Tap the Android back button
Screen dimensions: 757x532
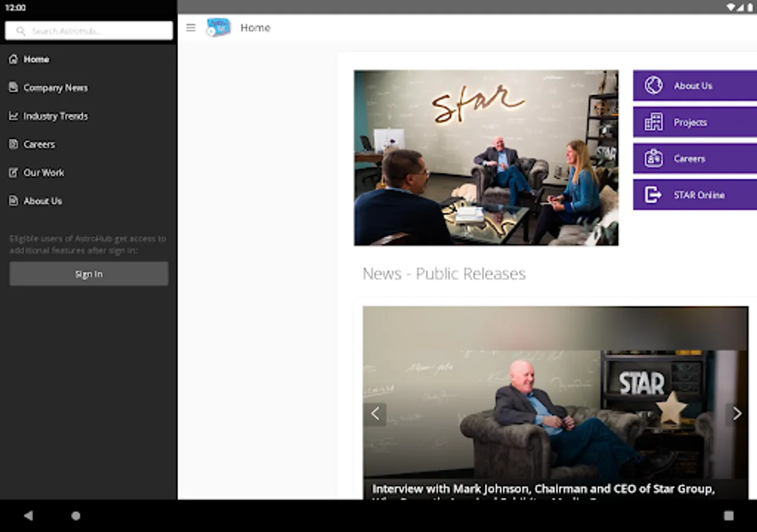[28, 515]
